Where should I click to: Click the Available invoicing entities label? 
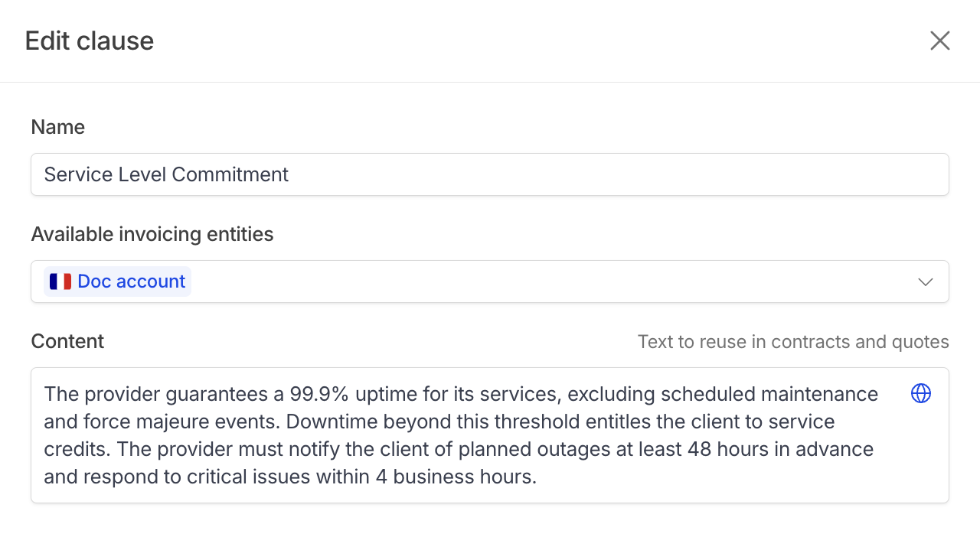152,234
